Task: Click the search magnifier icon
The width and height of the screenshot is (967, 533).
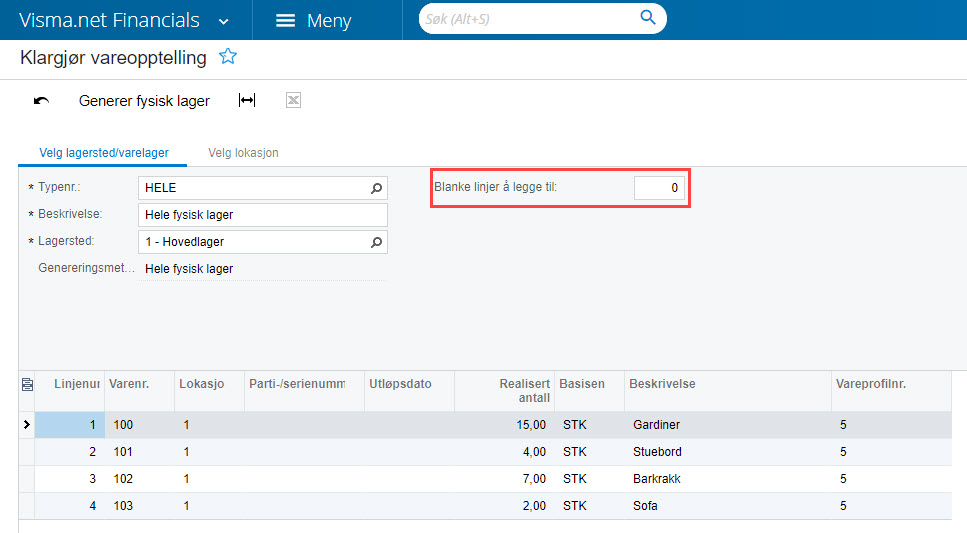Action: tap(648, 17)
